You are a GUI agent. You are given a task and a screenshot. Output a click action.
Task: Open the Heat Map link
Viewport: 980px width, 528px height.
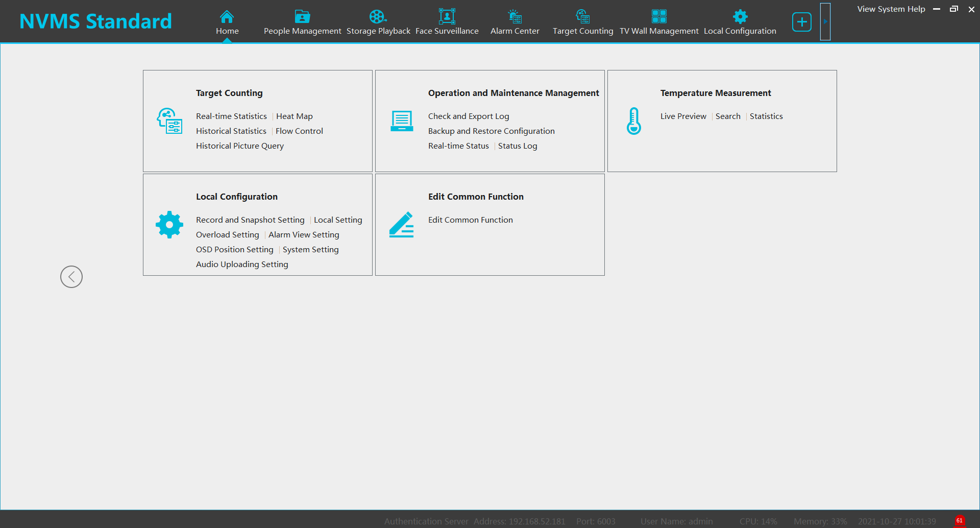(x=294, y=116)
